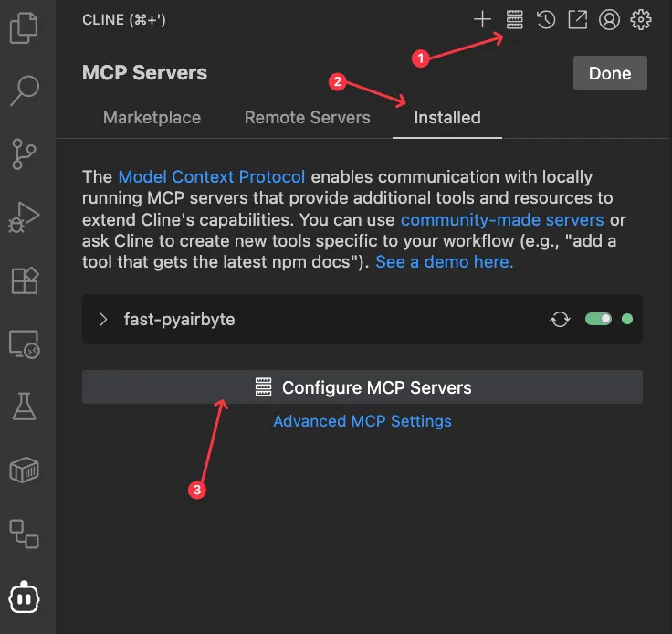Open Advanced MCP Settings link
This screenshot has height=634, width=672.
click(362, 421)
